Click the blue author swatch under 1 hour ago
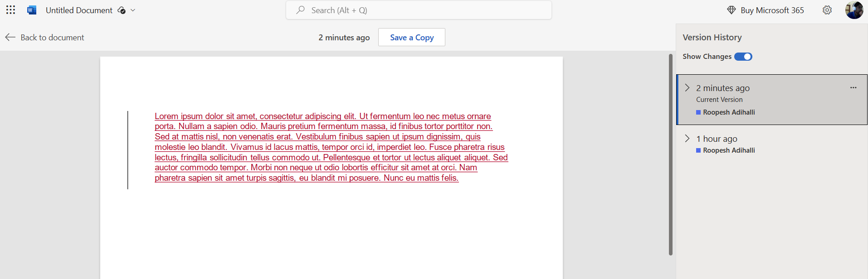This screenshot has width=868, height=279. [x=698, y=150]
